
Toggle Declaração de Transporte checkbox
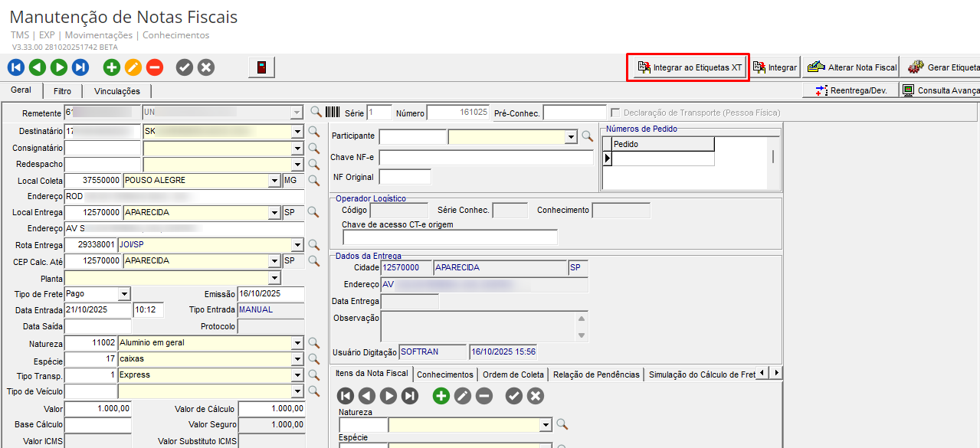[614, 113]
